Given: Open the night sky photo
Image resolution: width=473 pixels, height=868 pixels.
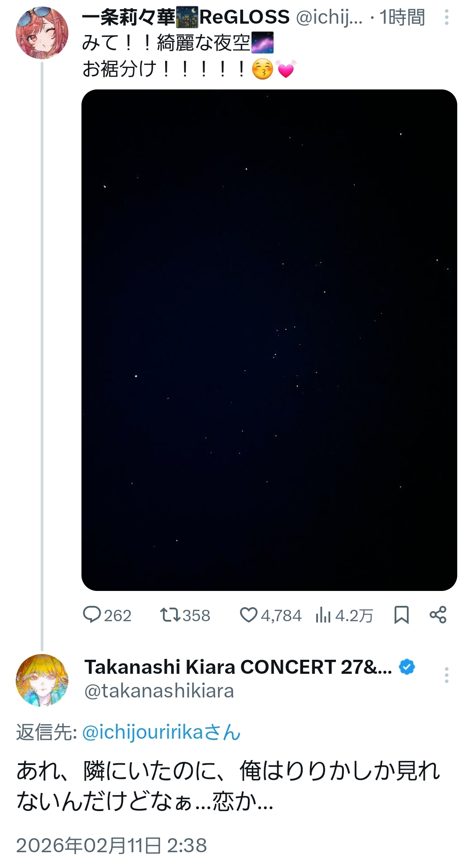Looking at the screenshot, I should 269,340.
